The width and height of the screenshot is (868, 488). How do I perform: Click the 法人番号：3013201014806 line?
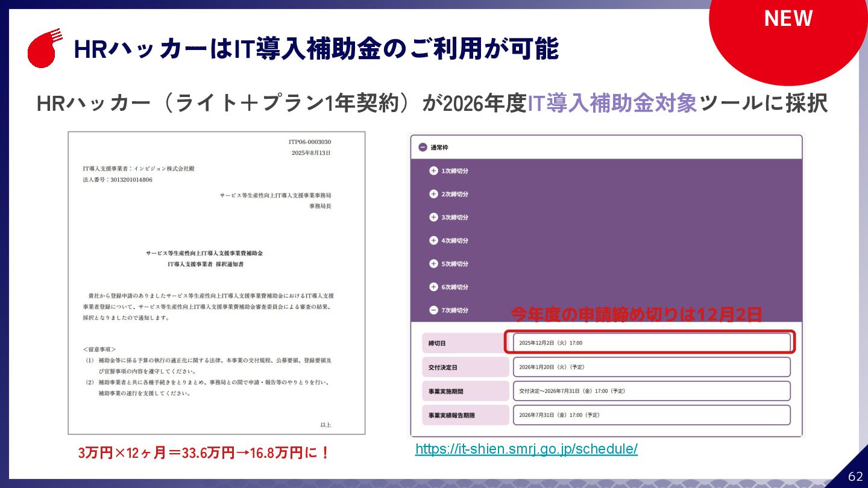click(x=118, y=180)
